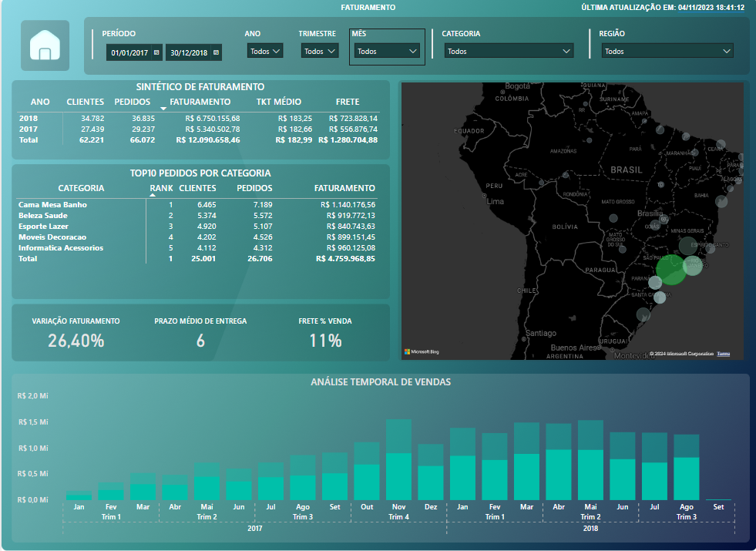Select the Ago 2018 bar in sales chart
Viewport: 756px width, 551px height.
click(687, 467)
